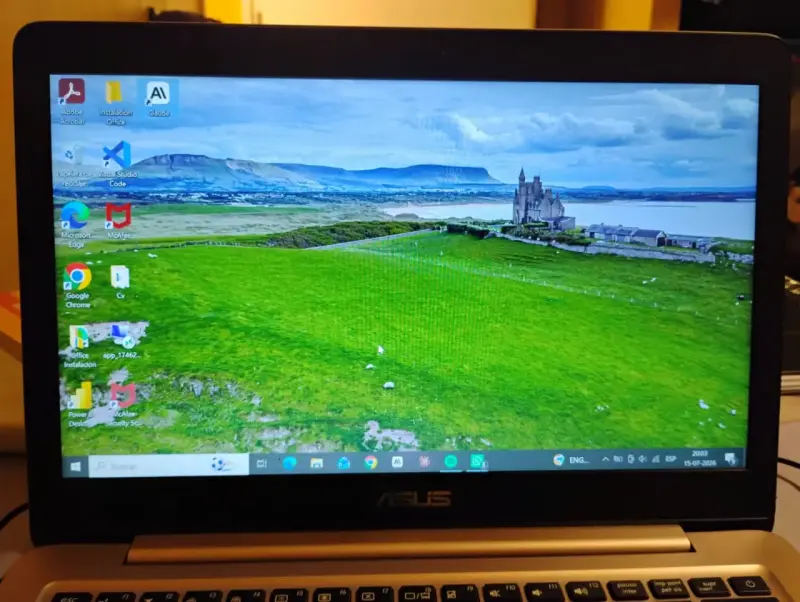This screenshot has height=602, width=800.
Task: Select the Claude desktop shortcut
Action: (x=158, y=99)
